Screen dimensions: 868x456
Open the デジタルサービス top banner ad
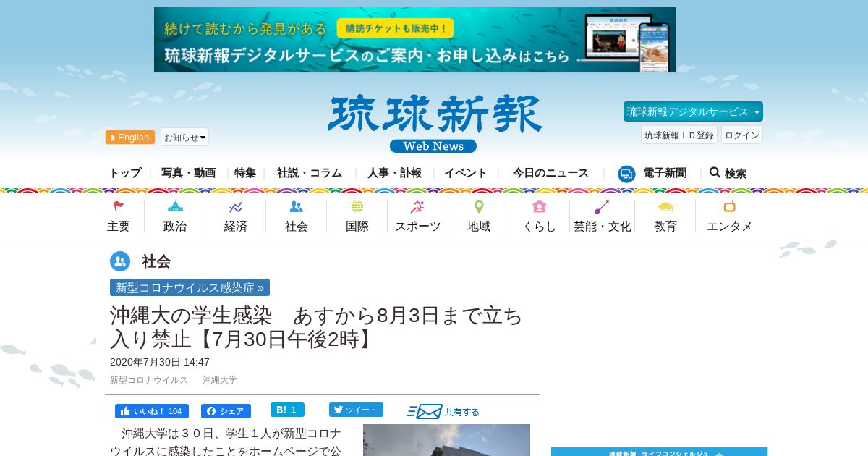414,40
